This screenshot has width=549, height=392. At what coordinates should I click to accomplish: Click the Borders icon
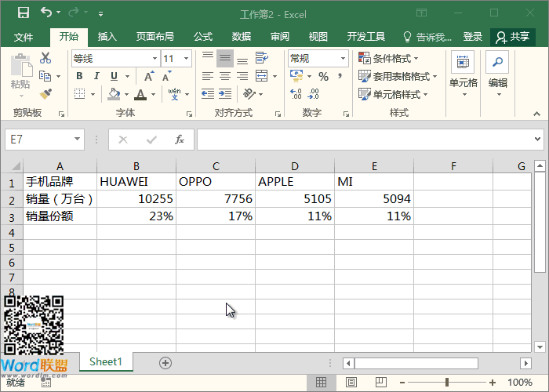coord(80,94)
